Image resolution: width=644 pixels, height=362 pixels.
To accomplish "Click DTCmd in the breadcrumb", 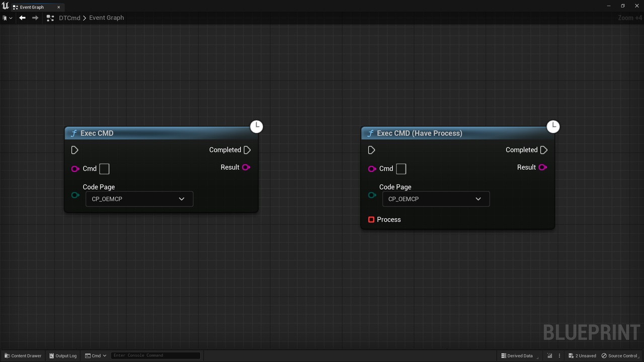I will (x=69, y=18).
